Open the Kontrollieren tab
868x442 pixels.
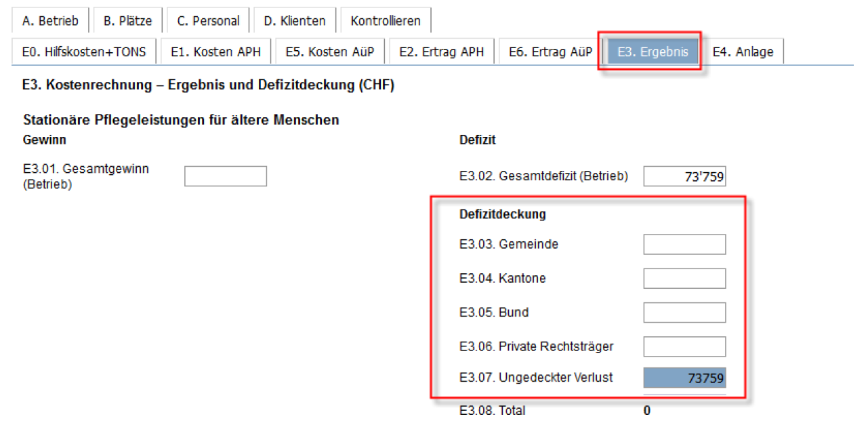tap(386, 21)
